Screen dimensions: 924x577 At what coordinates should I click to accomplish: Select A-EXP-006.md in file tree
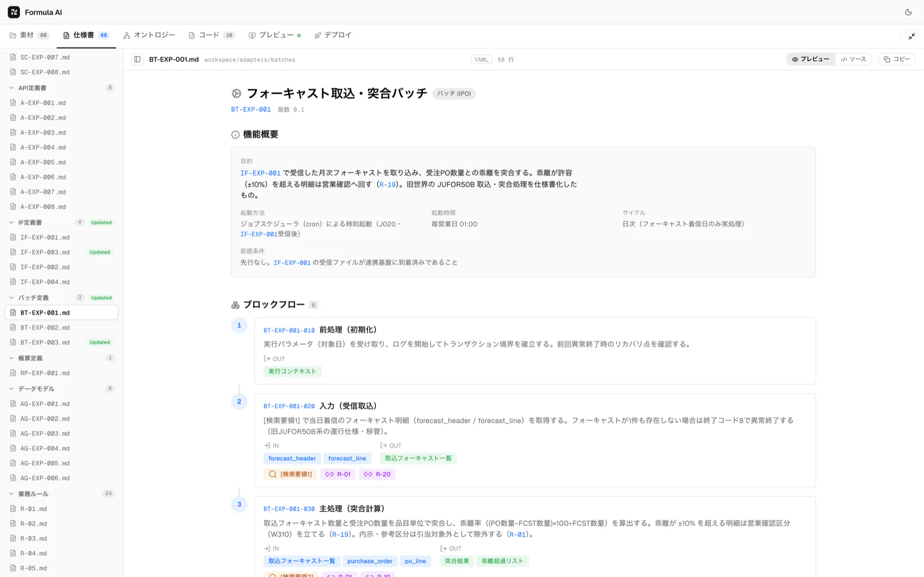pos(61,177)
